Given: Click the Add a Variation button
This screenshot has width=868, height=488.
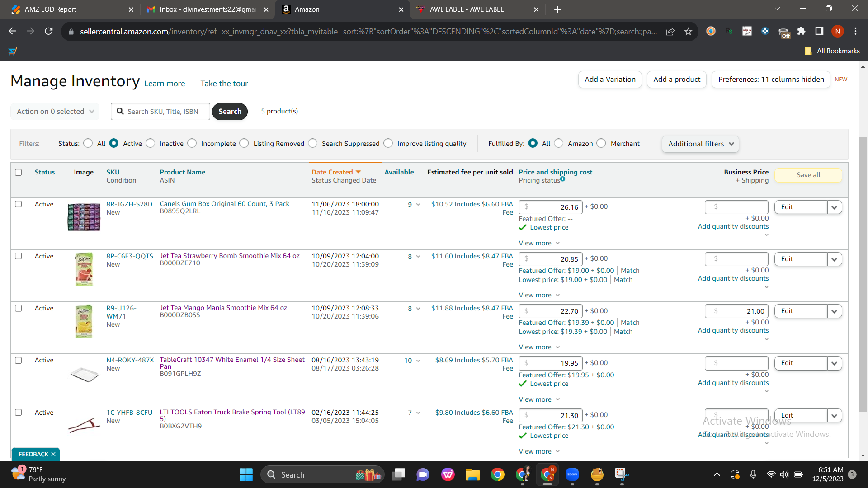Looking at the screenshot, I should point(610,80).
